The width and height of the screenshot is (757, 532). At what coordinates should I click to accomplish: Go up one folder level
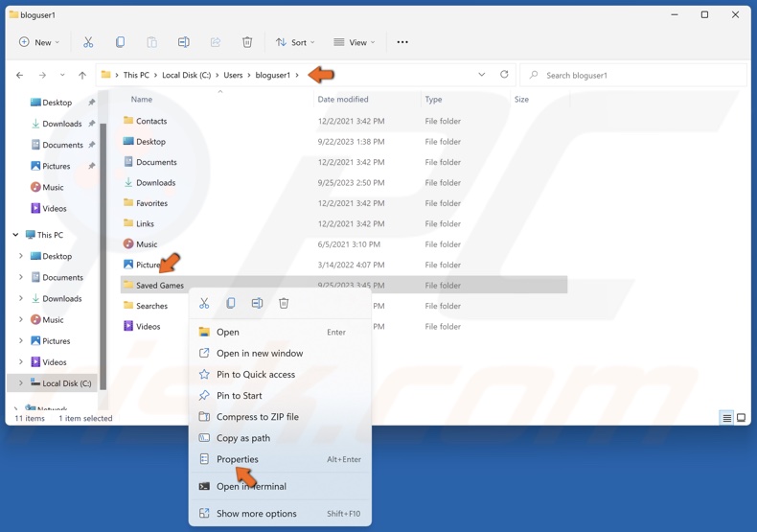[x=82, y=76]
